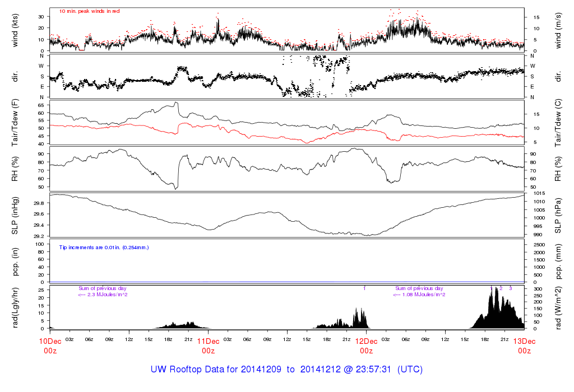574x392 pixels.
Task: Click the purple "3" marker in radiation panel
Action: 510,288
